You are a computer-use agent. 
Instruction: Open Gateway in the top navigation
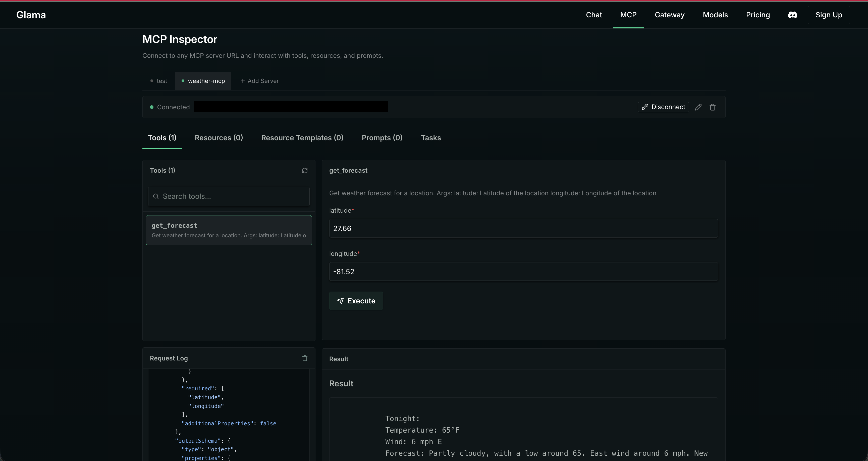(x=669, y=15)
